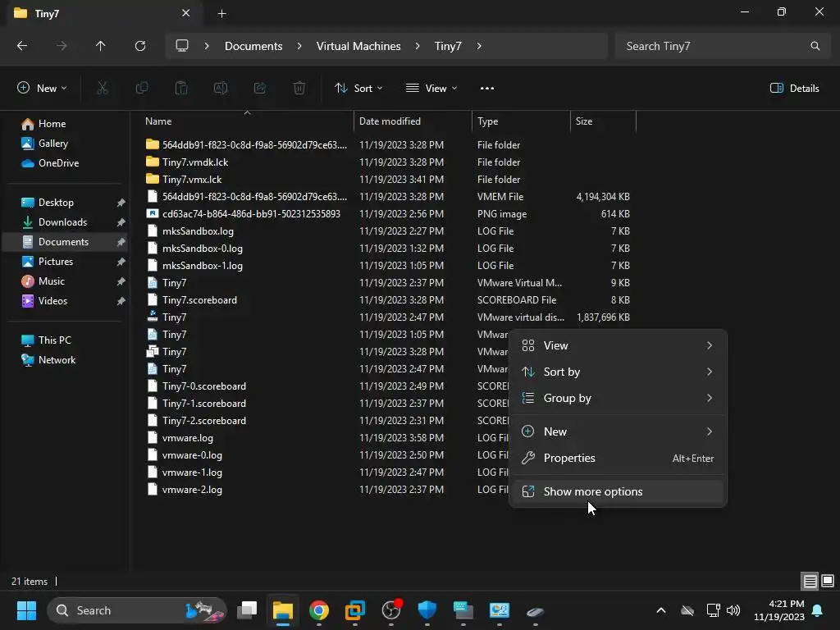The width and height of the screenshot is (840, 630).
Task: Close the Tiny7 tab
Action: 186,13
